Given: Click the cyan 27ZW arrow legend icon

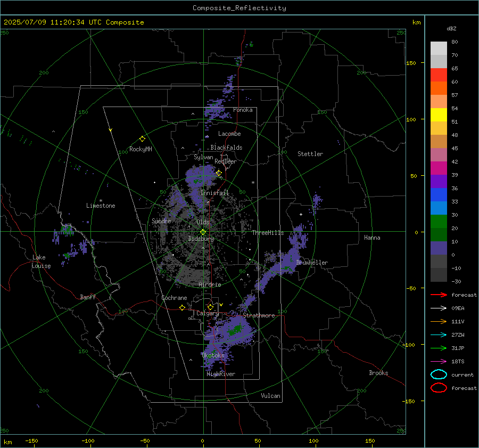Looking at the screenshot, I should tap(439, 335).
